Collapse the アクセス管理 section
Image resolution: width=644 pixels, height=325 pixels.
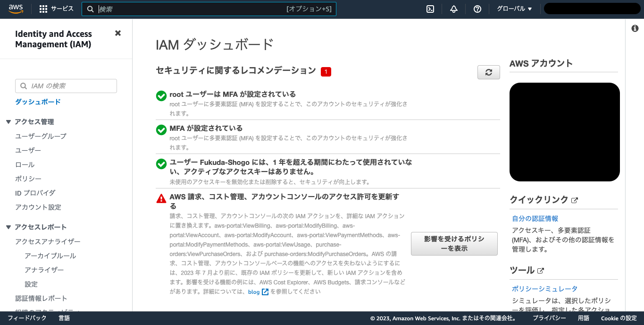click(8, 121)
